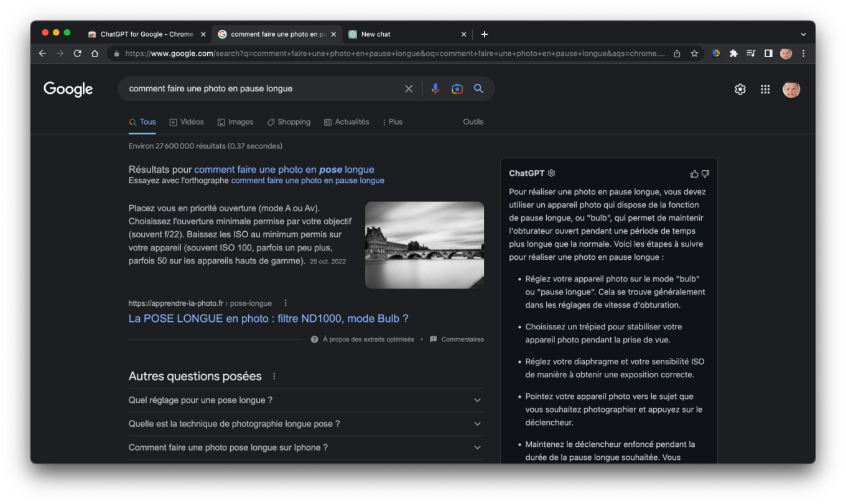This screenshot has width=846, height=504.
Task: Open the browser home page icon
Action: coord(95,53)
